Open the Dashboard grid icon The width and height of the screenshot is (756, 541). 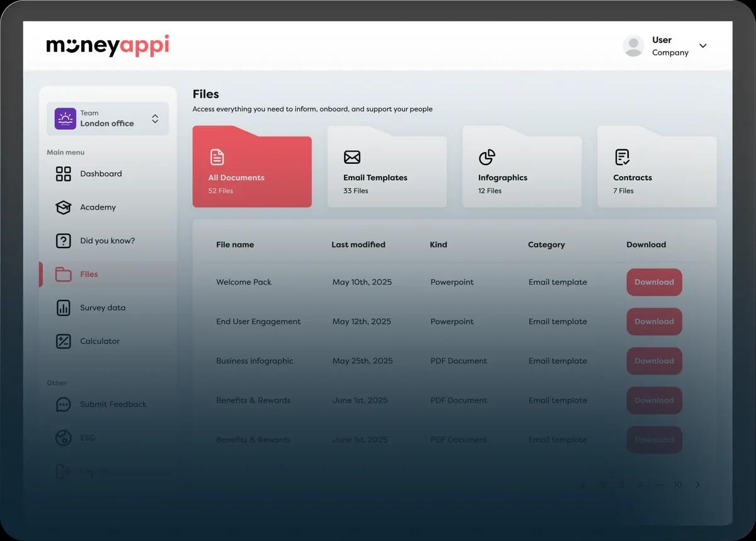(64, 174)
